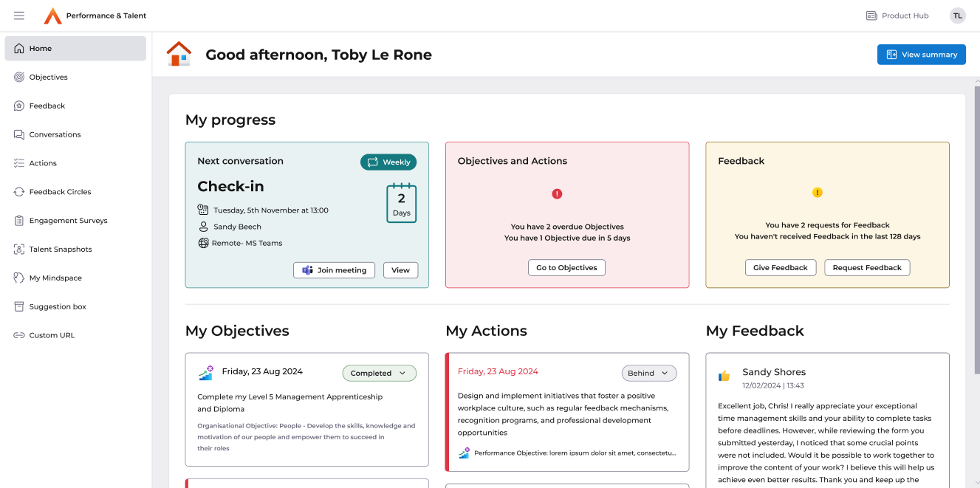This screenshot has height=488, width=980.
Task: Click the Join meeting button
Action: (x=334, y=270)
